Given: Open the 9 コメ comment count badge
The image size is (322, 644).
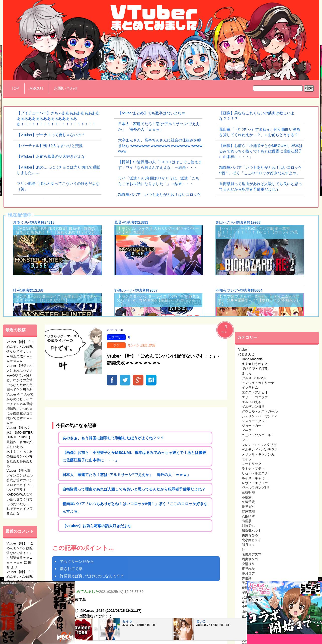Looking at the screenshot, I should (225, 330).
